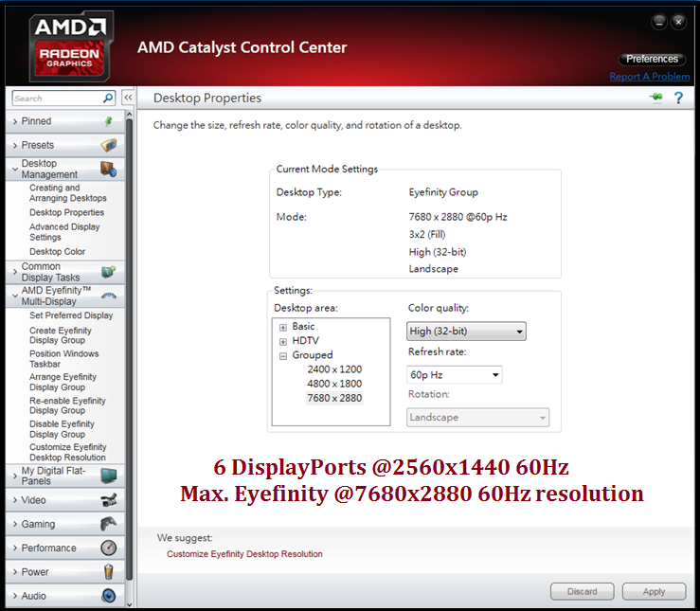Expand the Gaming section

tap(15, 524)
